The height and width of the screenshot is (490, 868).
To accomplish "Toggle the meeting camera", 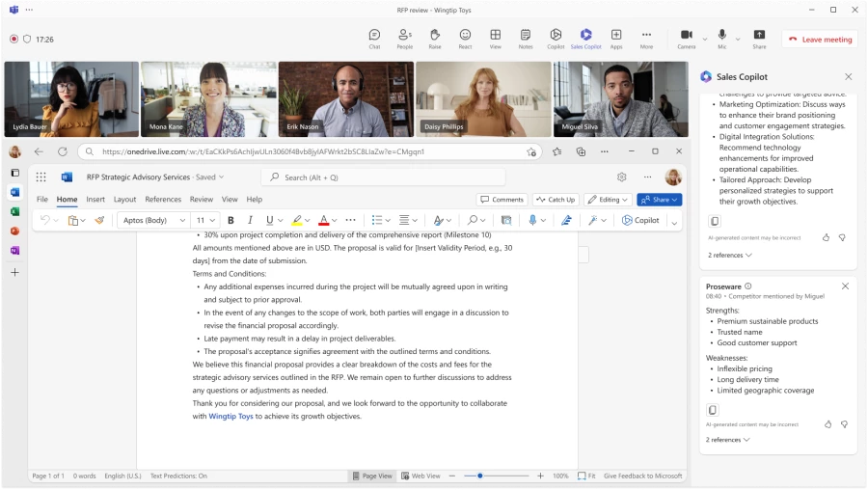I will click(687, 38).
